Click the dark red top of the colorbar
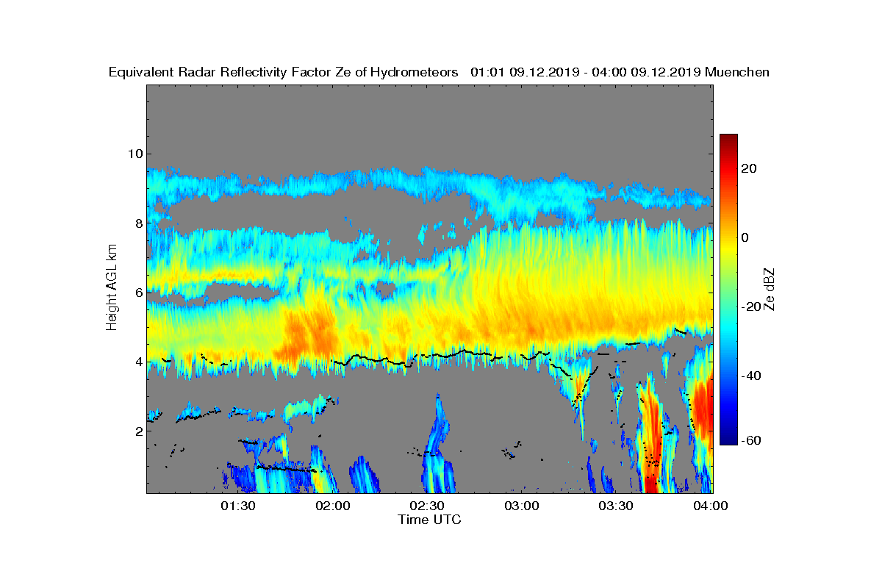 point(728,140)
